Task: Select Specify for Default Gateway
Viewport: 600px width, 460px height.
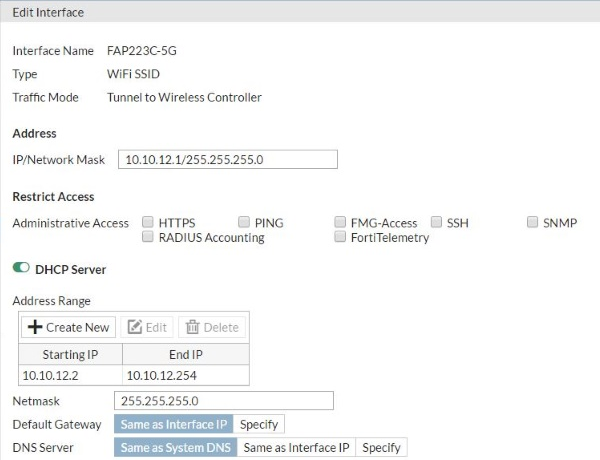Action: (x=259, y=424)
